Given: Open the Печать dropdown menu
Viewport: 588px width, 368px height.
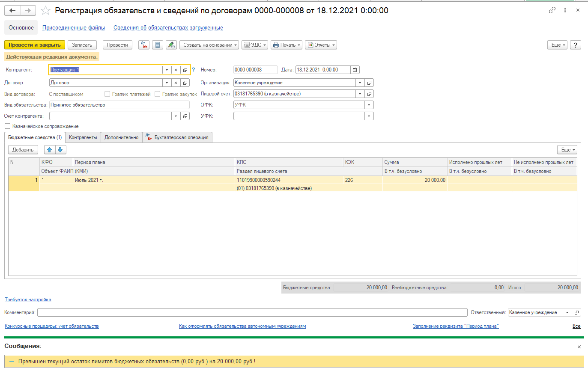Looking at the screenshot, I should click(287, 45).
